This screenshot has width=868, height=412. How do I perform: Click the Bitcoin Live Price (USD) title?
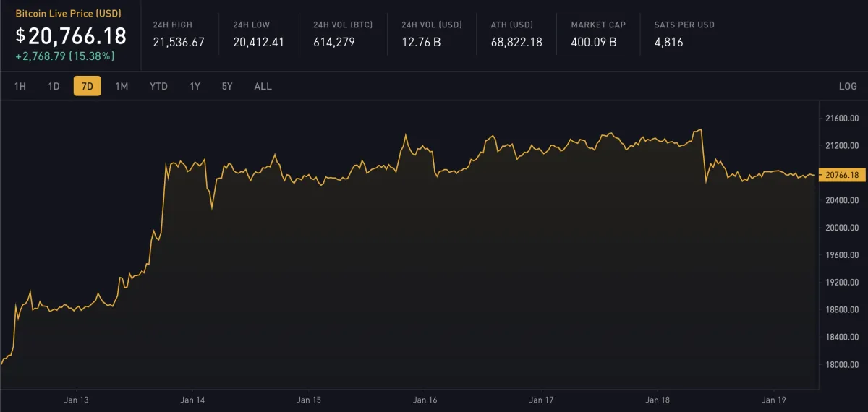67,13
